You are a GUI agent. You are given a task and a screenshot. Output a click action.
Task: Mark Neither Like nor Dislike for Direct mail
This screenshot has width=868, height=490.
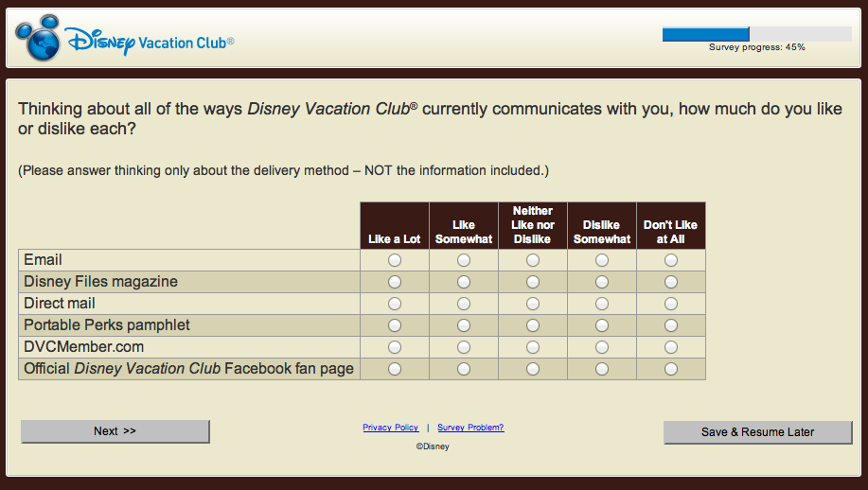point(533,304)
